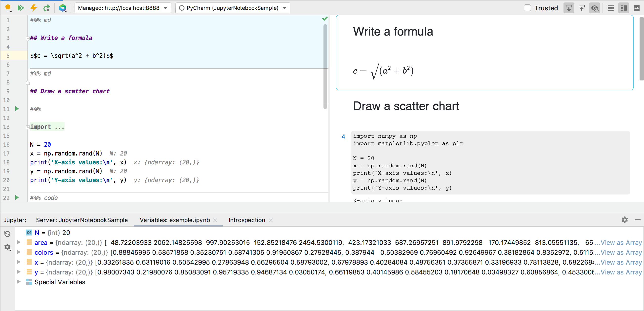Open Jupyter tool window settings gear
644x311 pixels.
[624, 220]
